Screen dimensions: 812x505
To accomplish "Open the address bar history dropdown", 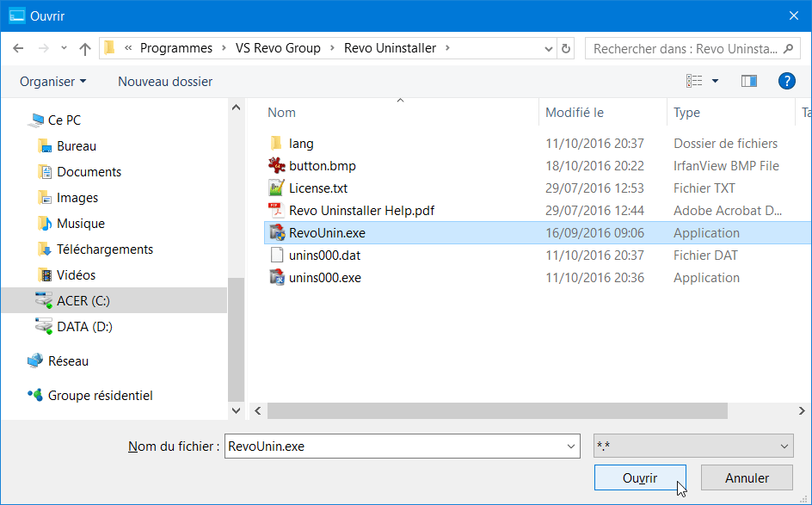I will tap(549, 49).
